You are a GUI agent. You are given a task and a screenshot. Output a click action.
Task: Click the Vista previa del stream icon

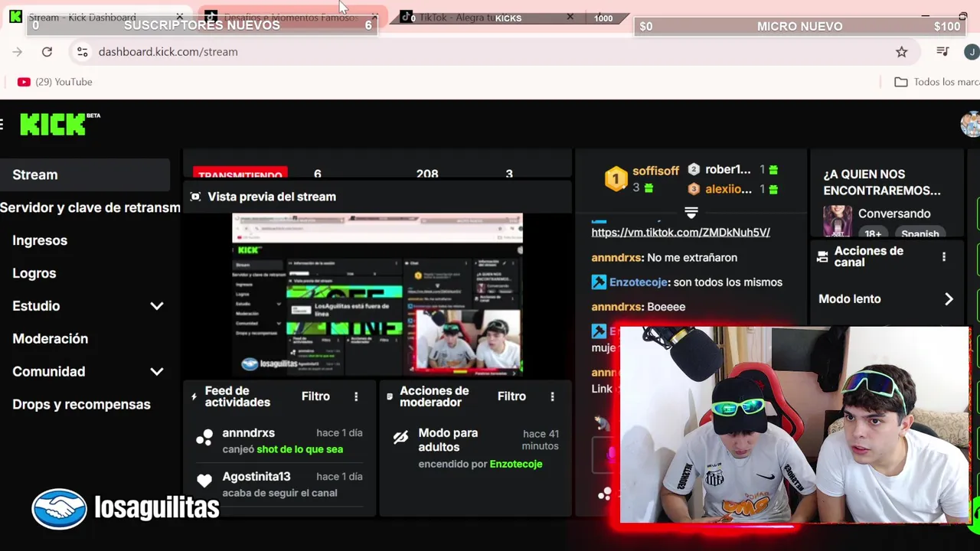(195, 197)
